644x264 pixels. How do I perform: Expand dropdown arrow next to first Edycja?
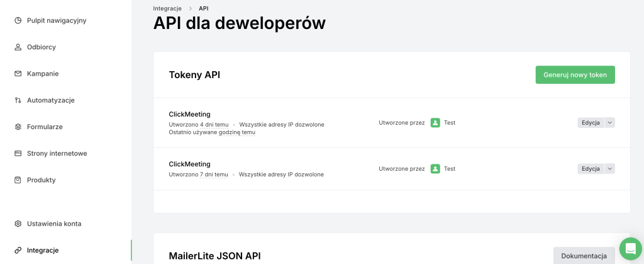point(609,123)
